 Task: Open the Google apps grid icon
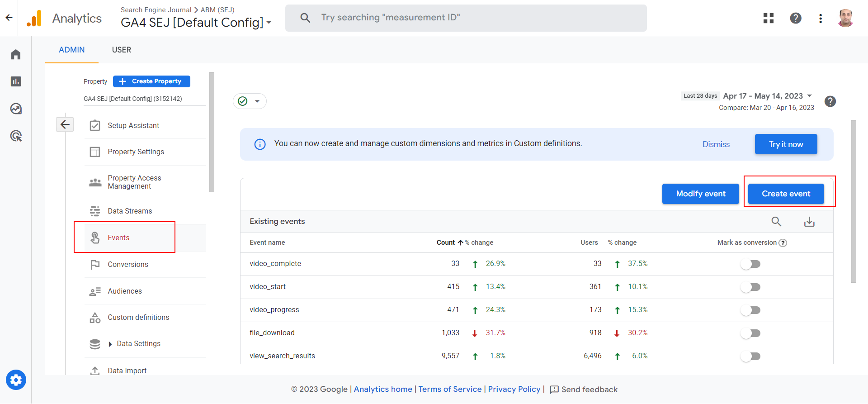[769, 18]
